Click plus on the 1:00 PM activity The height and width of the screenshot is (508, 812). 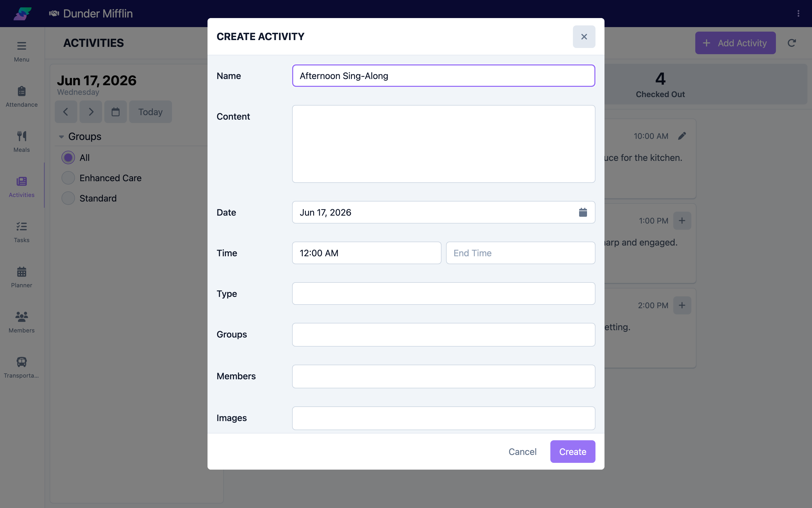point(682,221)
